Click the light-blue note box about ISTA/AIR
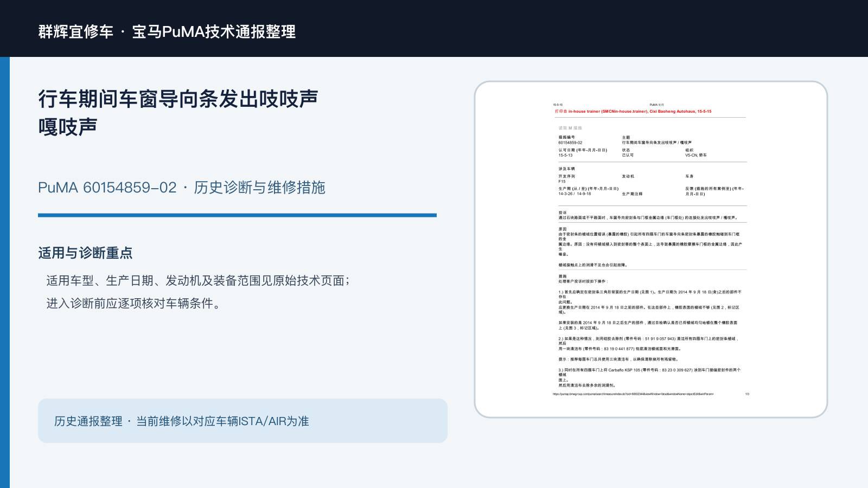The height and width of the screenshot is (488, 868). pos(242,421)
